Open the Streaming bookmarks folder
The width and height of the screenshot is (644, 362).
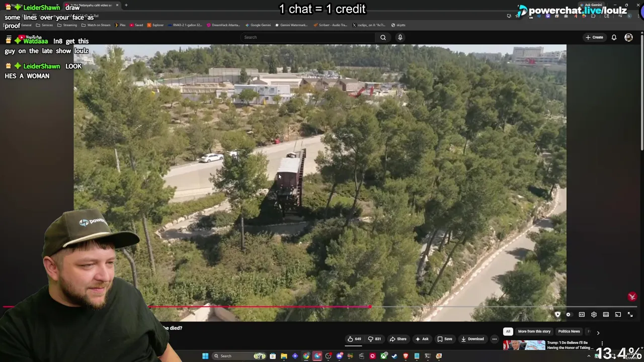pos(68,25)
